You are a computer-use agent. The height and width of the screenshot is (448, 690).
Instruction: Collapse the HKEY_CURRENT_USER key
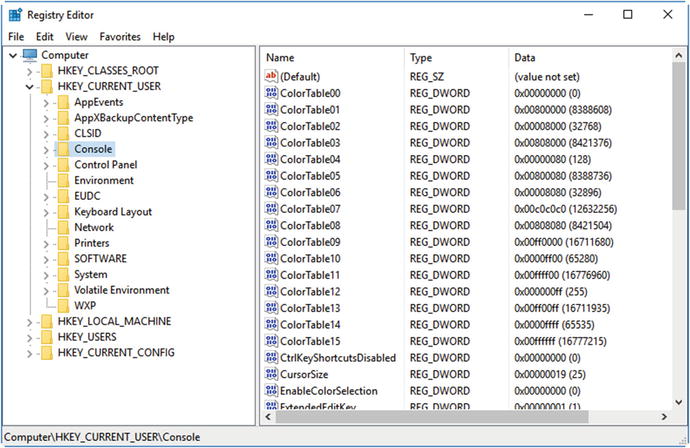pos(29,87)
